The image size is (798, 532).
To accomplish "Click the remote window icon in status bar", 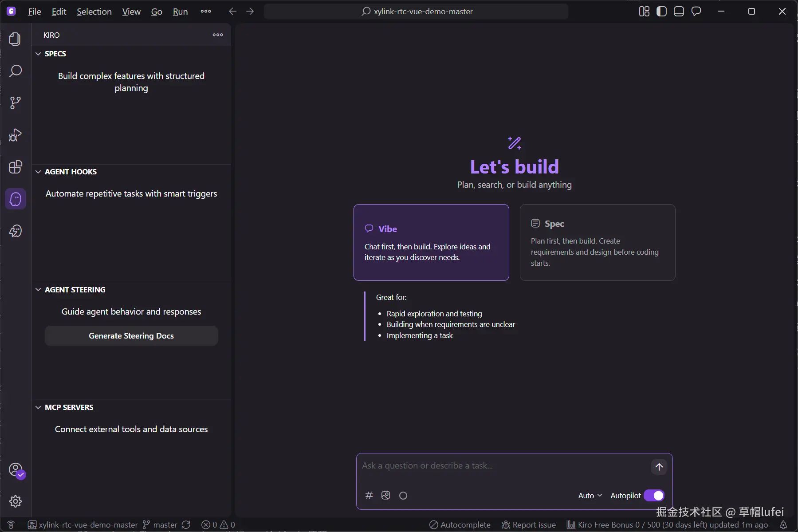I will (x=11, y=525).
